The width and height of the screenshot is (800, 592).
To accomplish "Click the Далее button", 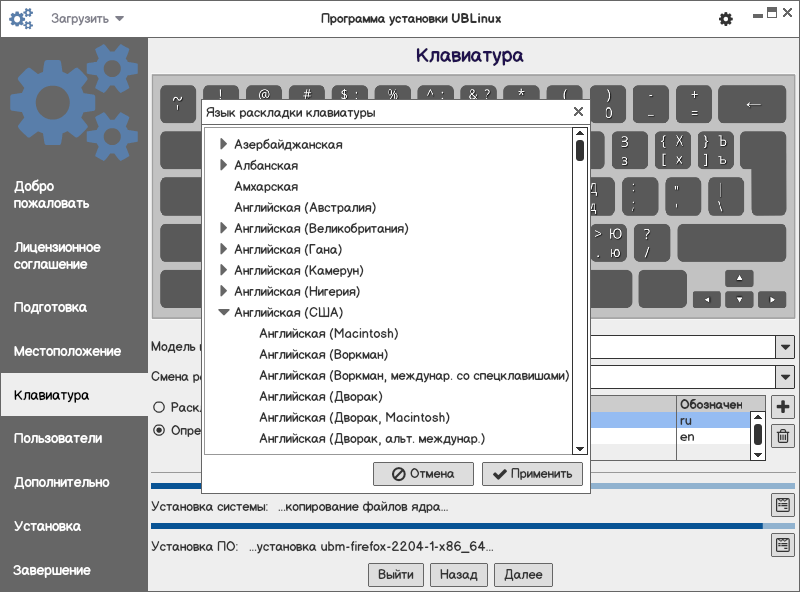I will [523, 575].
